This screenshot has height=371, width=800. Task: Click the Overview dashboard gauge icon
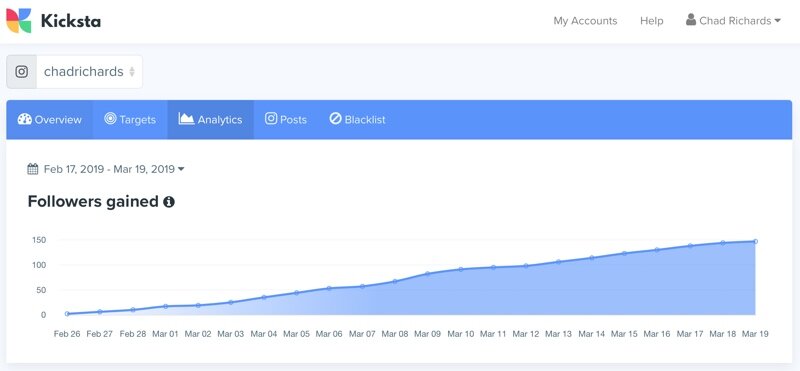(x=24, y=119)
